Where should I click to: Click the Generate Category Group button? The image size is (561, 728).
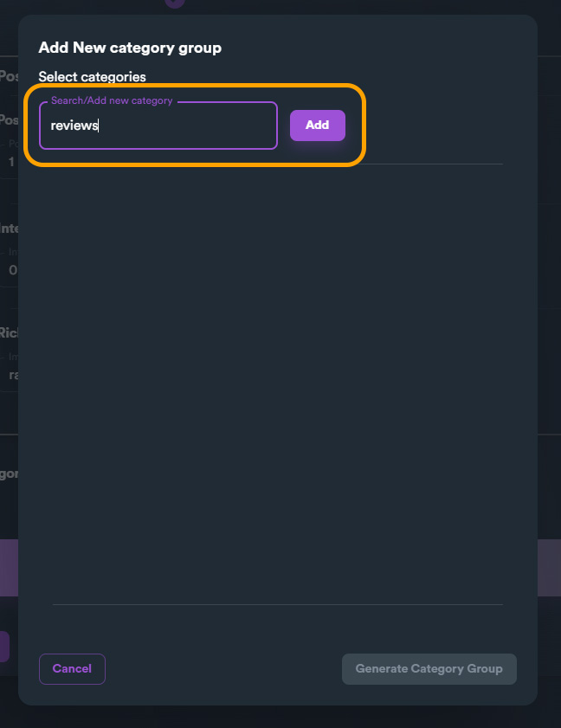(429, 669)
